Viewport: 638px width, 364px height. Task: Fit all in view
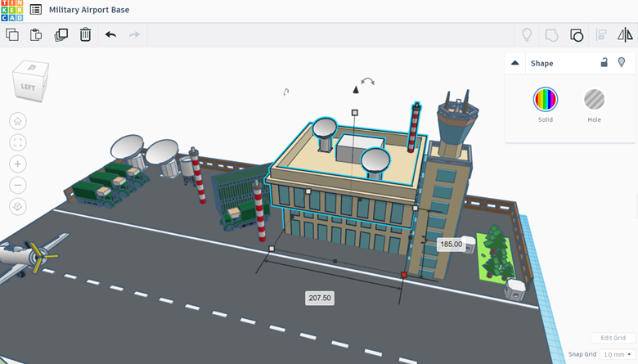[x=18, y=142]
